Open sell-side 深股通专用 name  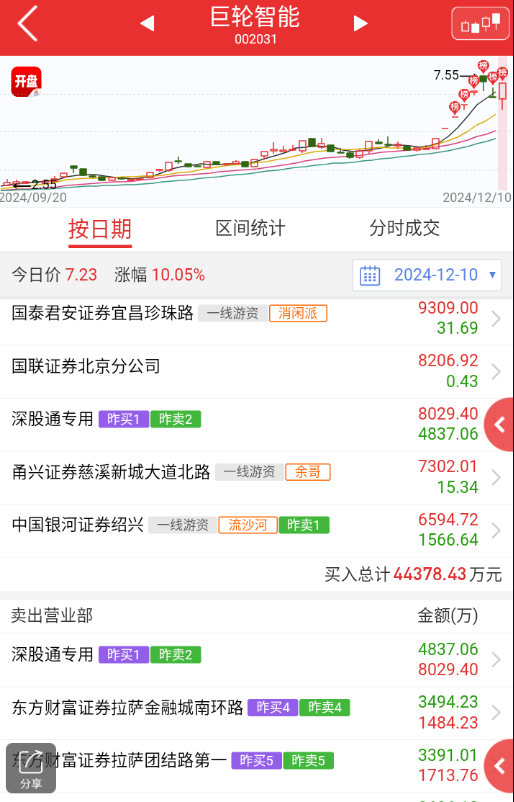click(x=52, y=654)
